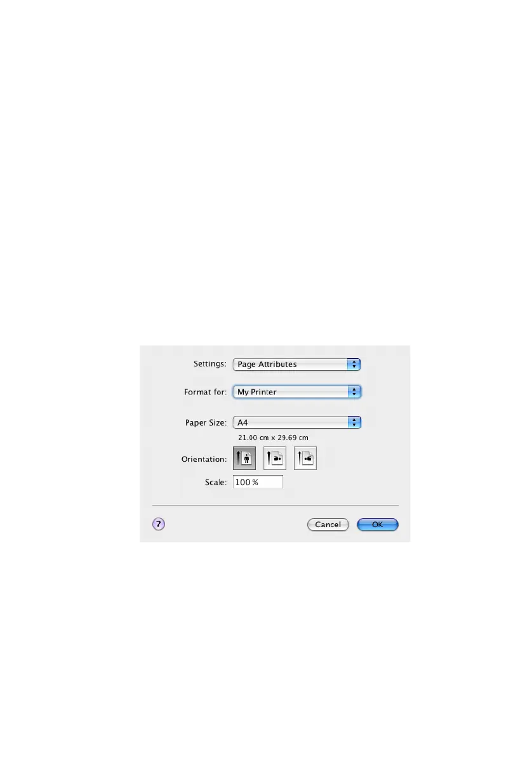Click the Orientation: label
The width and height of the screenshot is (532, 757).
(204, 459)
